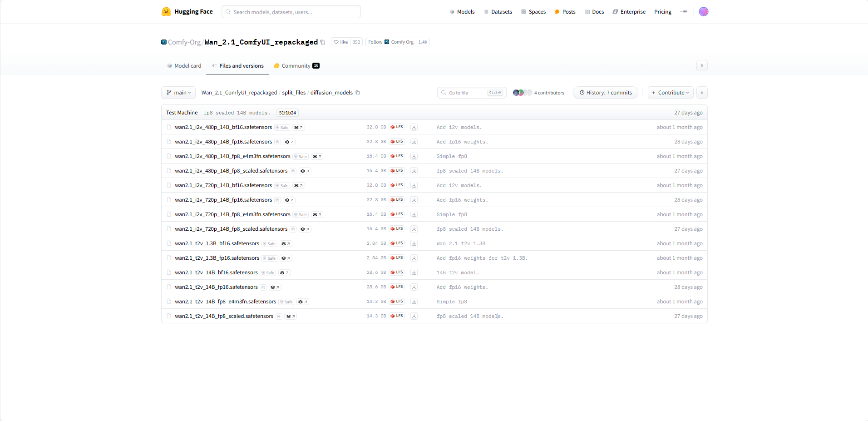Open Docs in top navigation
The height and width of the screenshot is (421, 868).
click(x=594, y=12)
